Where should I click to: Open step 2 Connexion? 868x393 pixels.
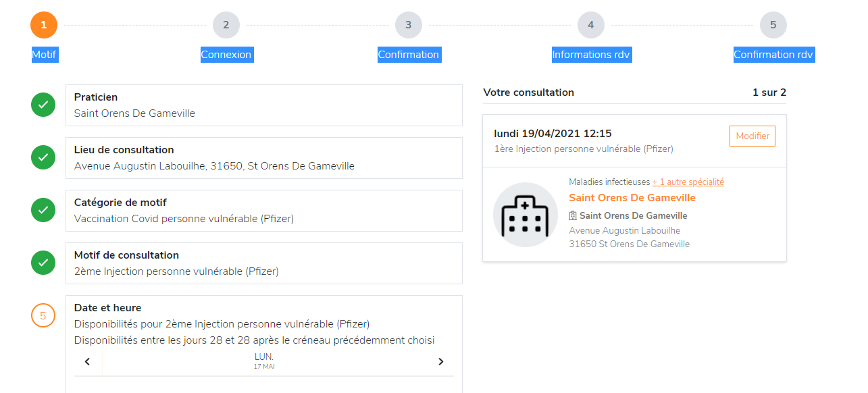(226, 25)
